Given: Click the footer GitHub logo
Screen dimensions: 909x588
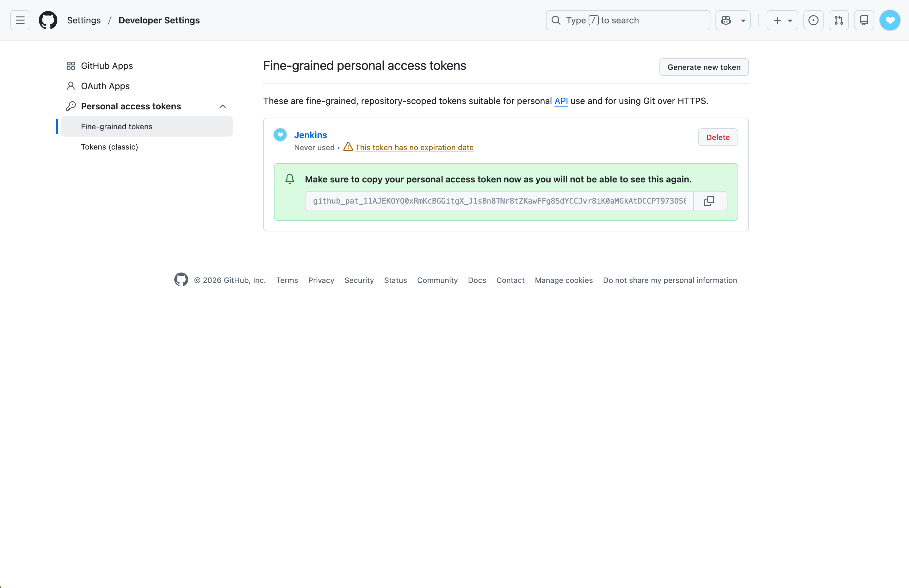Looking at the screenshot, I should point(181,280).
